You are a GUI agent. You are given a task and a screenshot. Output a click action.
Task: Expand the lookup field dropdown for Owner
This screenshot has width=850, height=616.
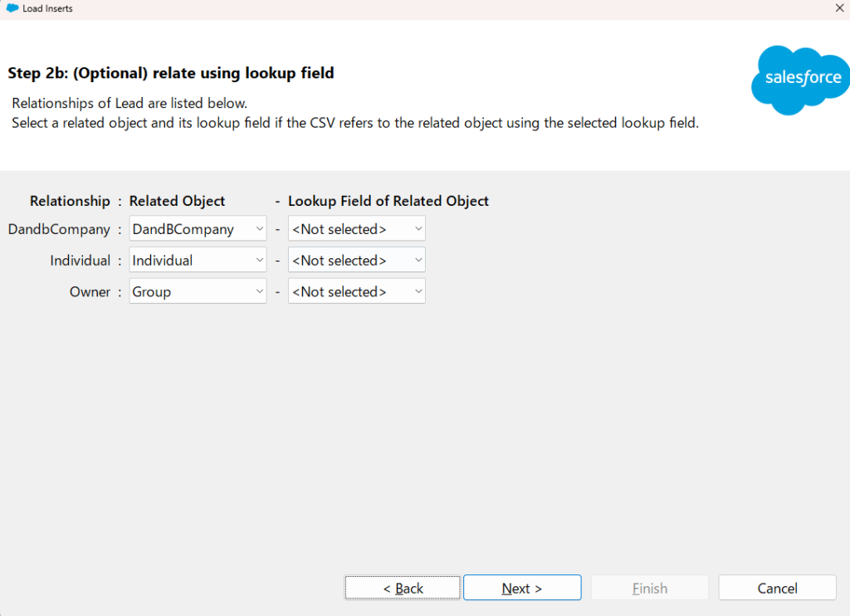[x=356, y=292]
